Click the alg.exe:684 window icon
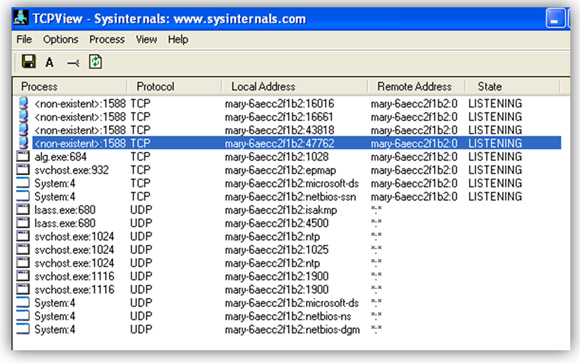 23,157
